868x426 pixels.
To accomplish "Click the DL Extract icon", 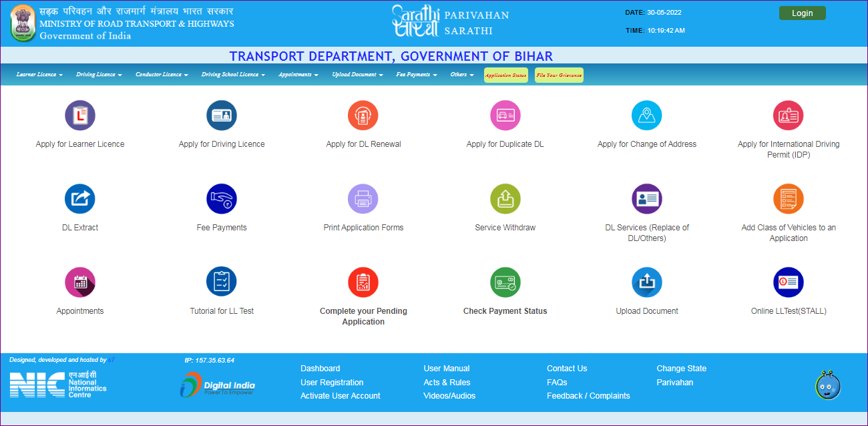I will tap(80, 199).
